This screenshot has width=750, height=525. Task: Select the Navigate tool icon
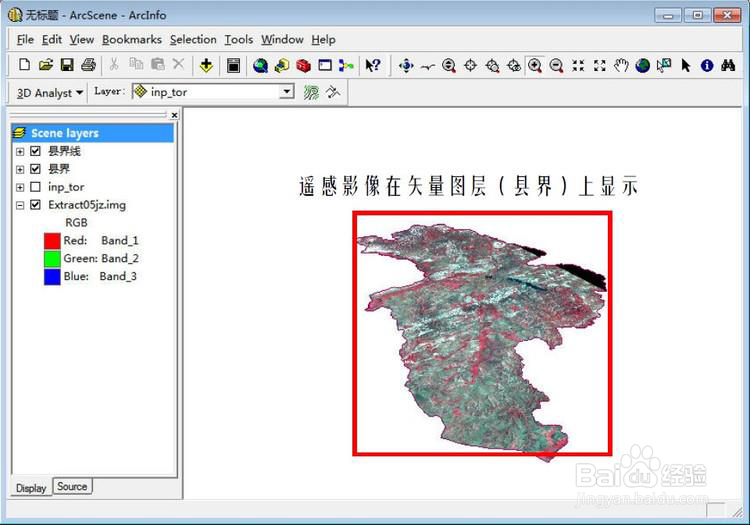[x=406, y=65]
